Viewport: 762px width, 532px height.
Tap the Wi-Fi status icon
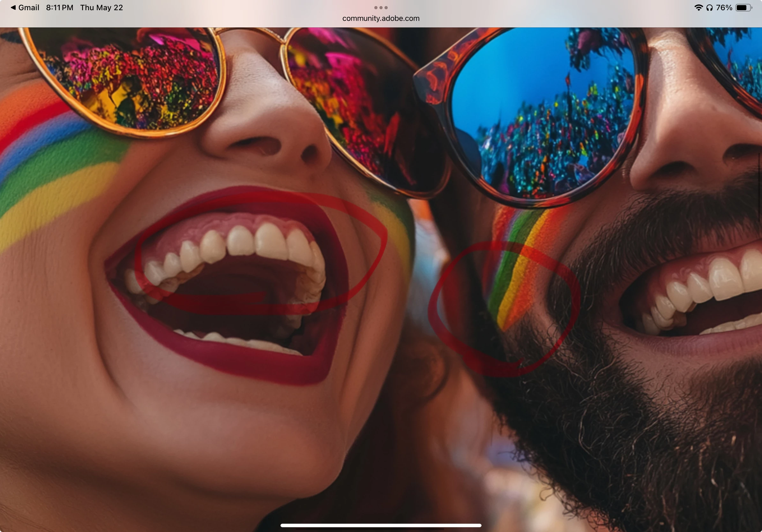pos(698,7)
